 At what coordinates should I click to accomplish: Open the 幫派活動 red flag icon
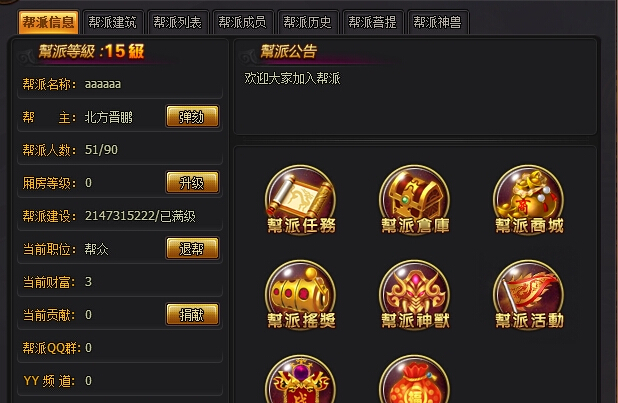pyautogui.click(x=529, y=295)
